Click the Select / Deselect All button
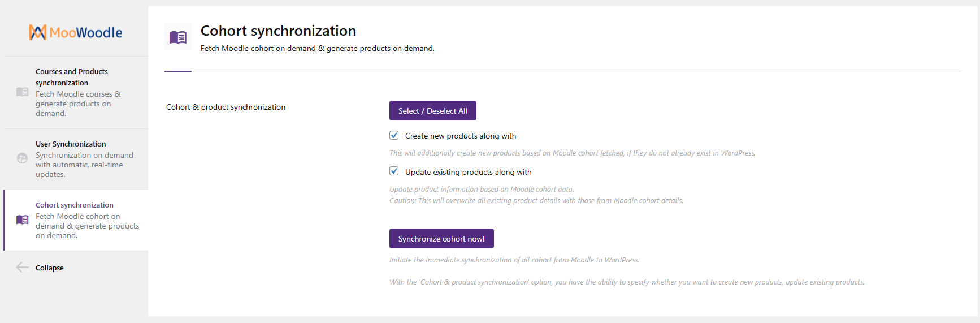 [433, 111]
